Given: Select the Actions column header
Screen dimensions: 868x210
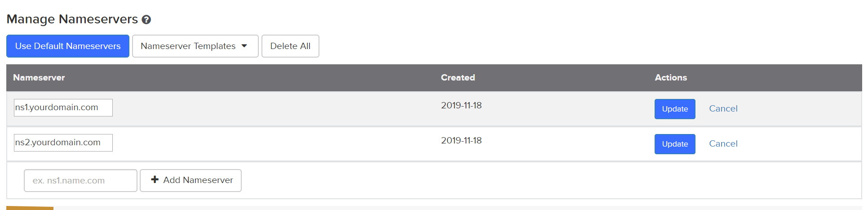Looking at the screenshot, I should pos(671,77).
